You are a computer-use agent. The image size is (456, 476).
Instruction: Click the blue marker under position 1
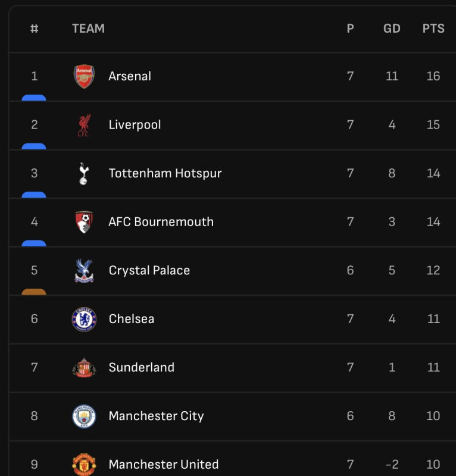click(x=34, y=98)
